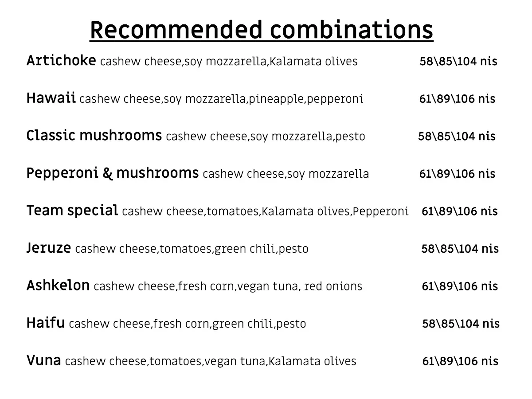
Task: Choose the Vuna combination title
Action: [43, 360]
